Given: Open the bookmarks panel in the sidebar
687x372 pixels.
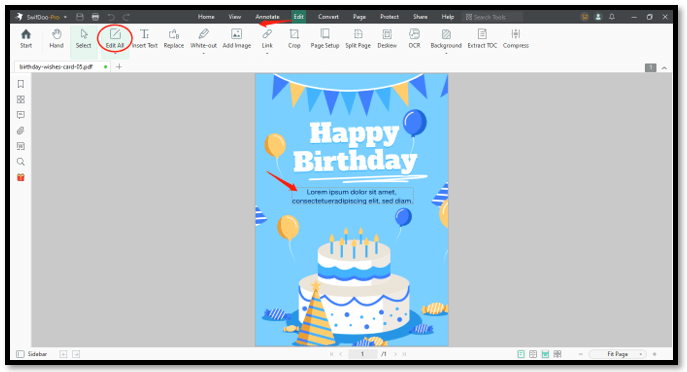Looking at the screenshot, I should (x=21, y=84).
